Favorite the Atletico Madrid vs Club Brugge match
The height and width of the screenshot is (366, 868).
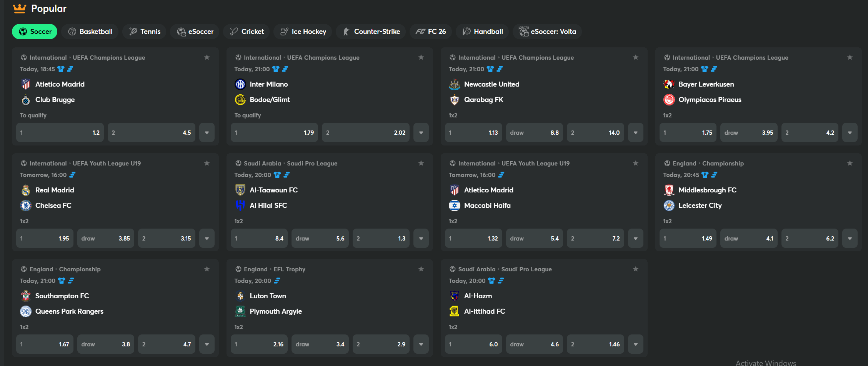(x=207, y=57)
